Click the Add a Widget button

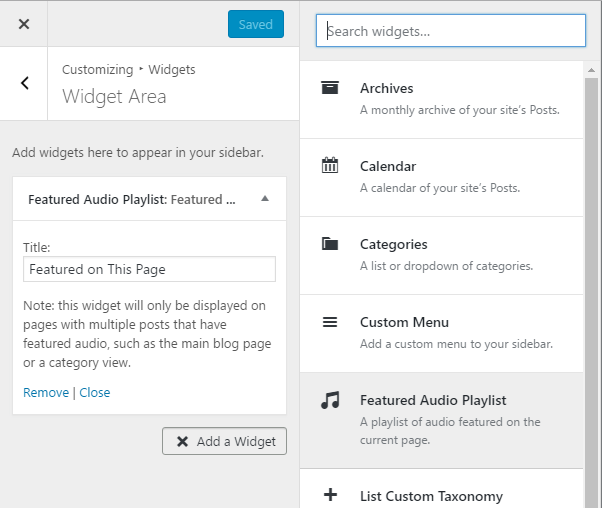click(224, 441)
